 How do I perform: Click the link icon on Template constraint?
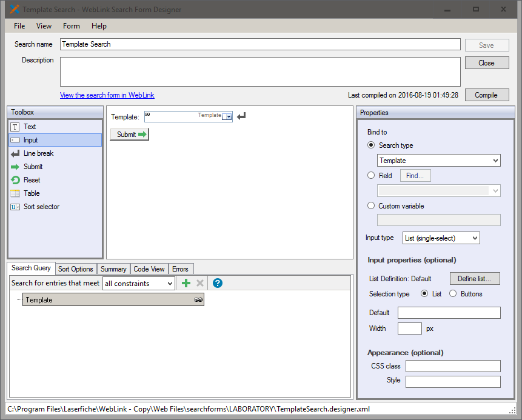pyautogui.click(x=198, y=300)
